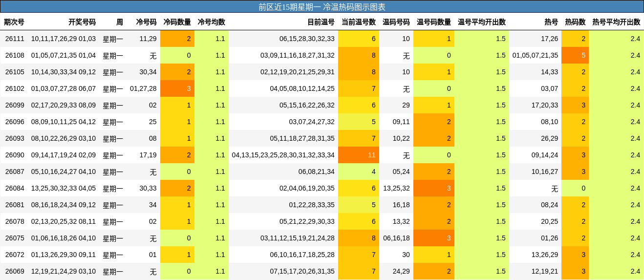The height and width of the screenshot is (280, 644).
Task: Click winning numbers 10,14,30,33,34 09,12
Action: tap(64, 72)
